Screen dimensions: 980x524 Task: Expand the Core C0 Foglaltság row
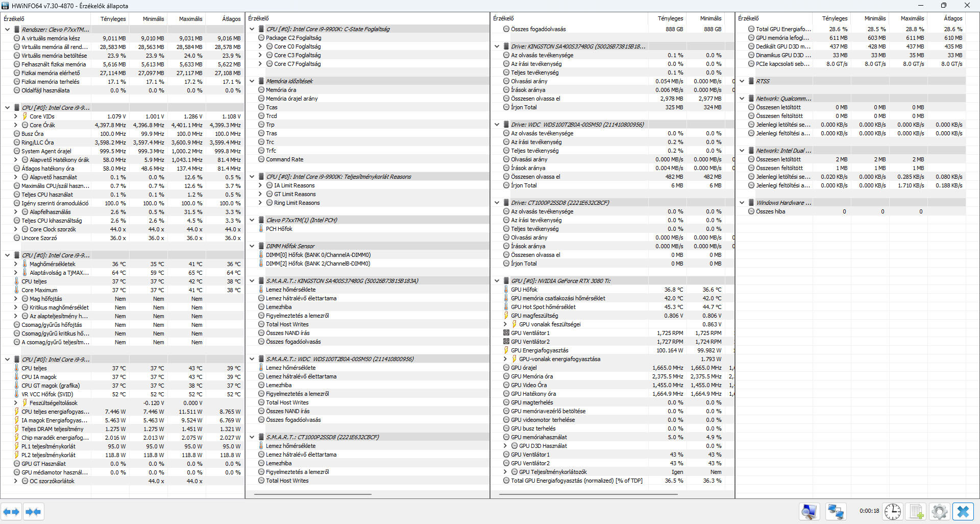coord(260,46)
